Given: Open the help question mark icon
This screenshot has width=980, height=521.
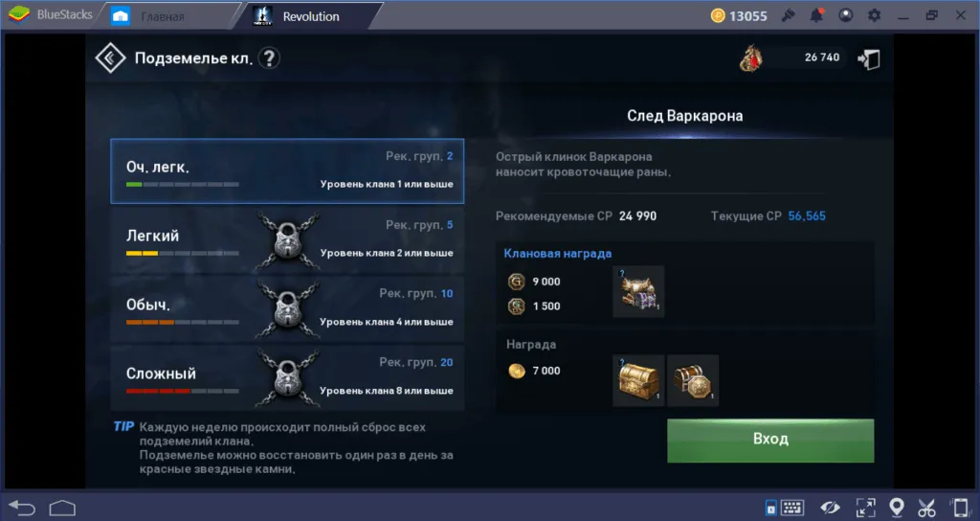Looking at the screenshot, I should coord(269,58).
